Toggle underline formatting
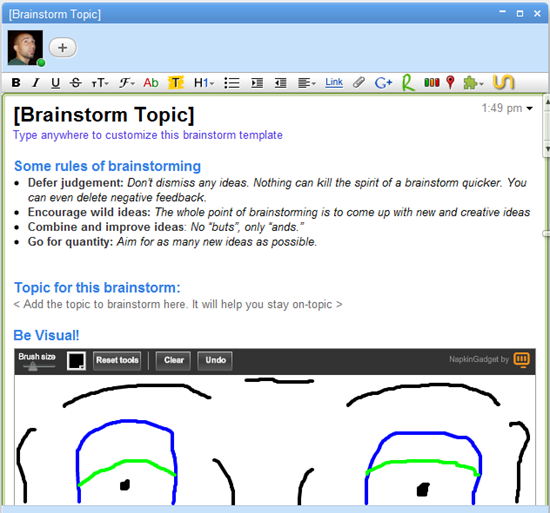550x513 pixels. (x=55, y=83)
